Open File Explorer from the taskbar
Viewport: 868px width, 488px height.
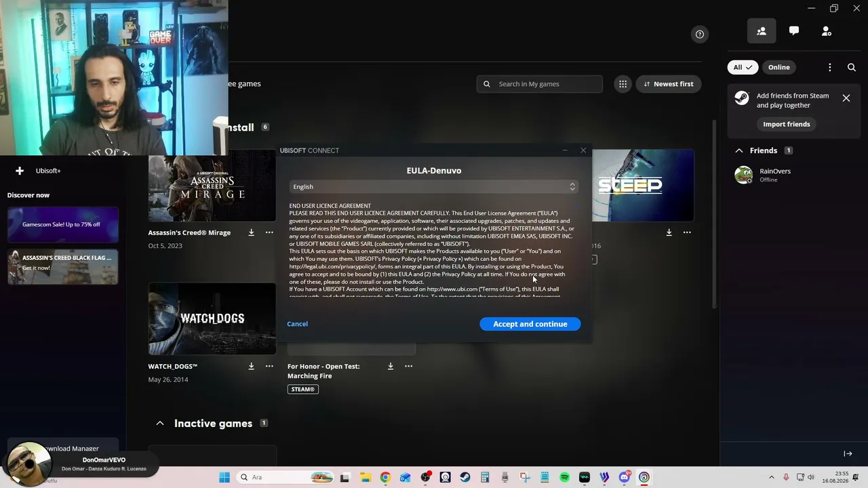click(x=366, y=477)
